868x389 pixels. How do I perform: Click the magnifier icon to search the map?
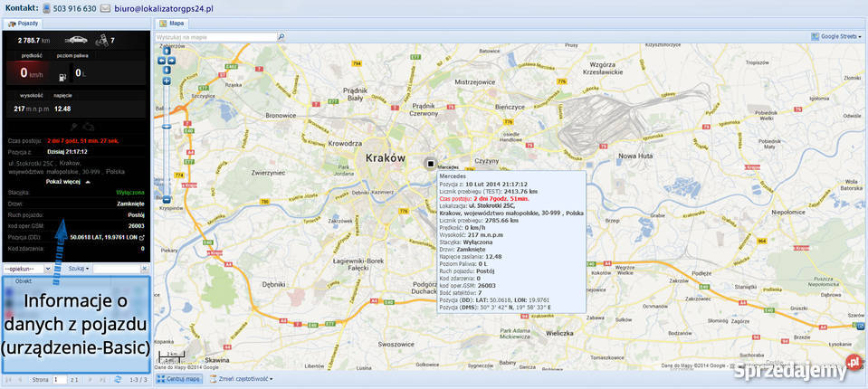coord(281,36)
